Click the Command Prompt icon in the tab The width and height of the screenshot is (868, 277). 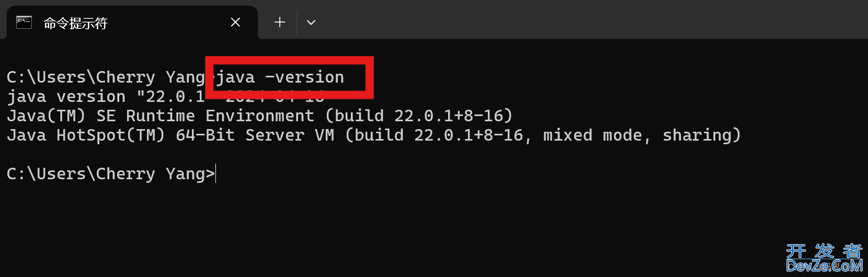click(24, 22)
